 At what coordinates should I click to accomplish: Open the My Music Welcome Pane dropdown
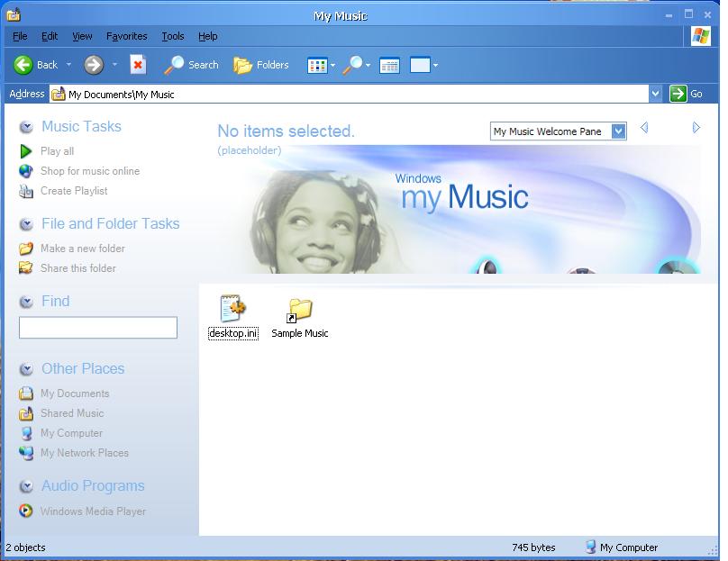click(618, 131)
